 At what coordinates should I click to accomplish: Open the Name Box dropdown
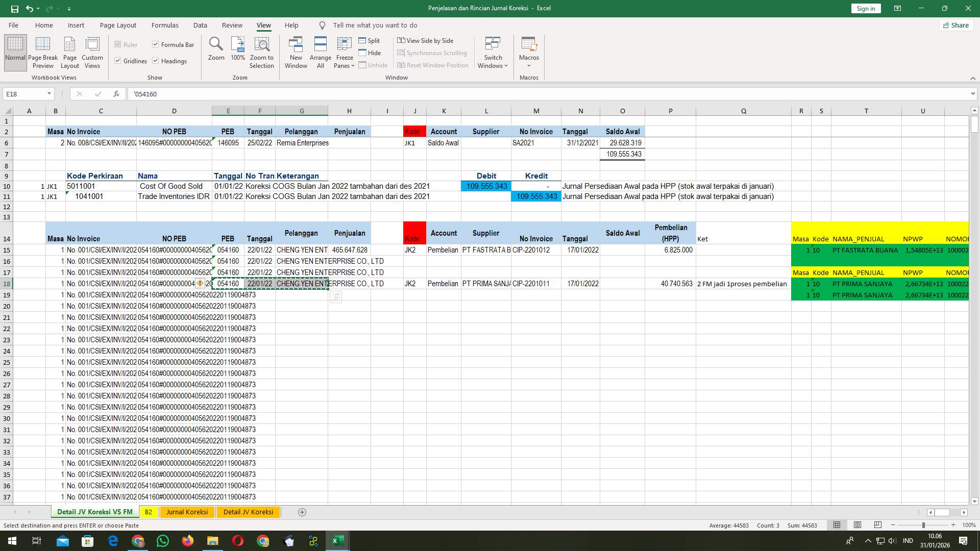tap(50, 94)
